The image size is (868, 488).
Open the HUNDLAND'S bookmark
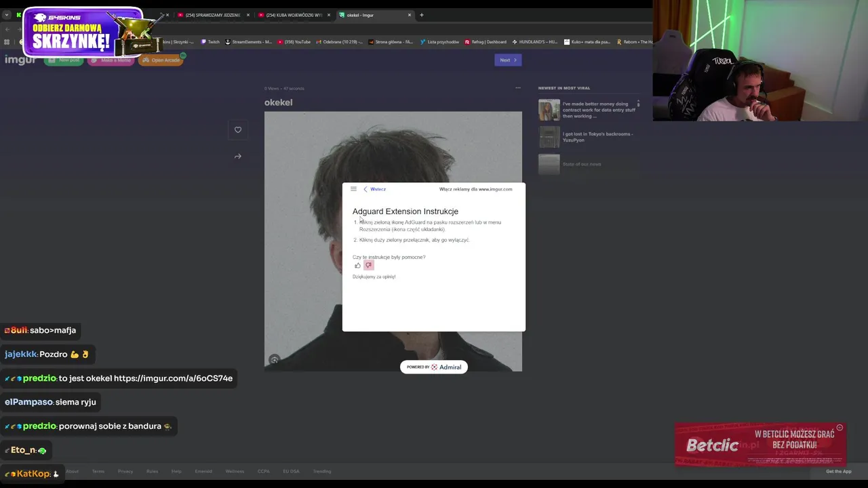point(534,42)
